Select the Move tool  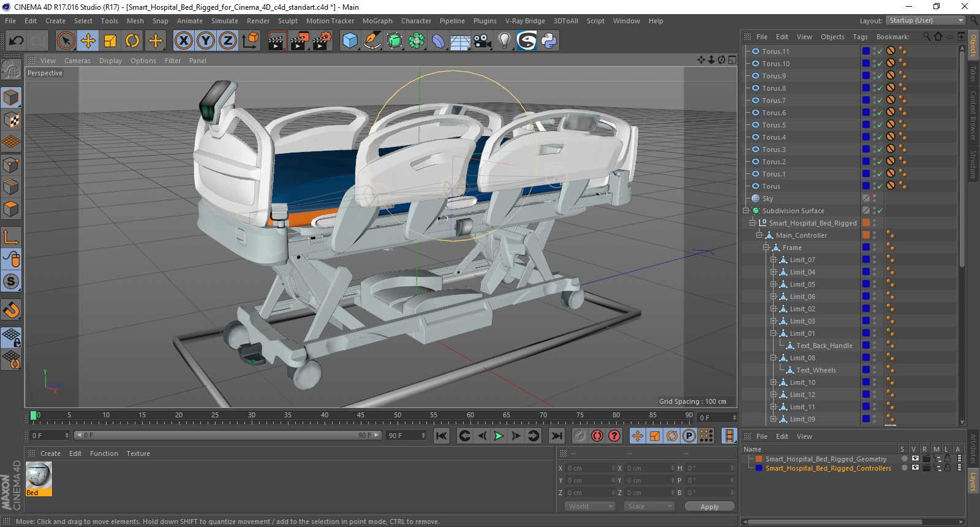click(88, 41)
